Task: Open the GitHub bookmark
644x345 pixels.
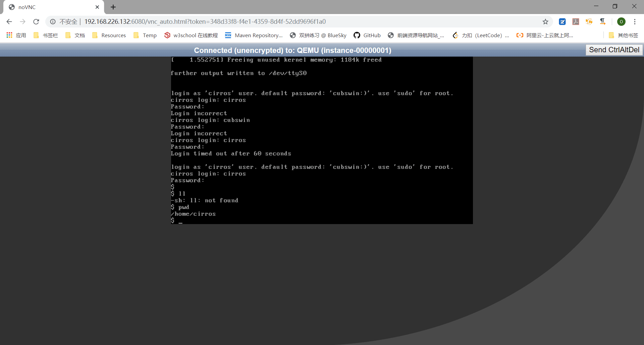Action: click(367, 35)
